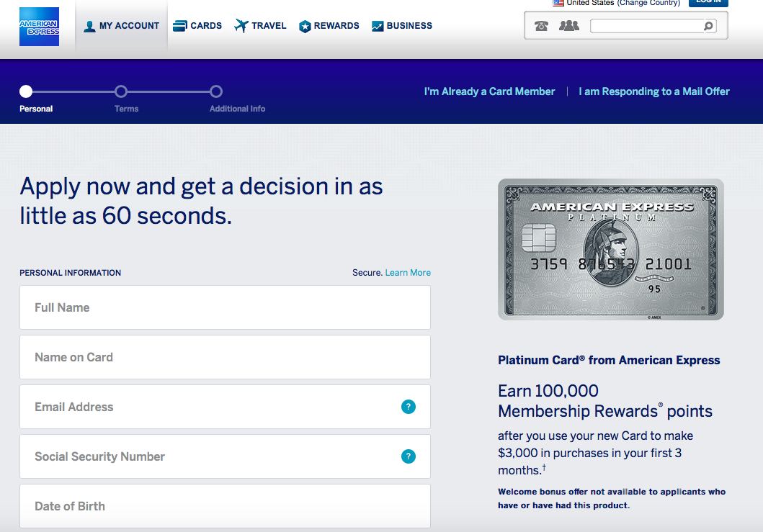Screen dimensions: 763x532
Task: Click the US flag icon
Action: click(x=558, y=2)
